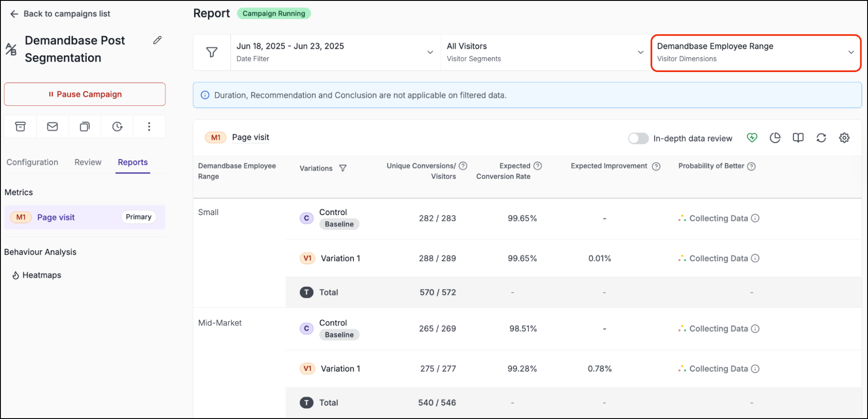Click Variation 1 in the Mid-Market segment
Image resolution: width=868 pixels, height=419 pixels.
pyautogui.click(x=340, y=369)
